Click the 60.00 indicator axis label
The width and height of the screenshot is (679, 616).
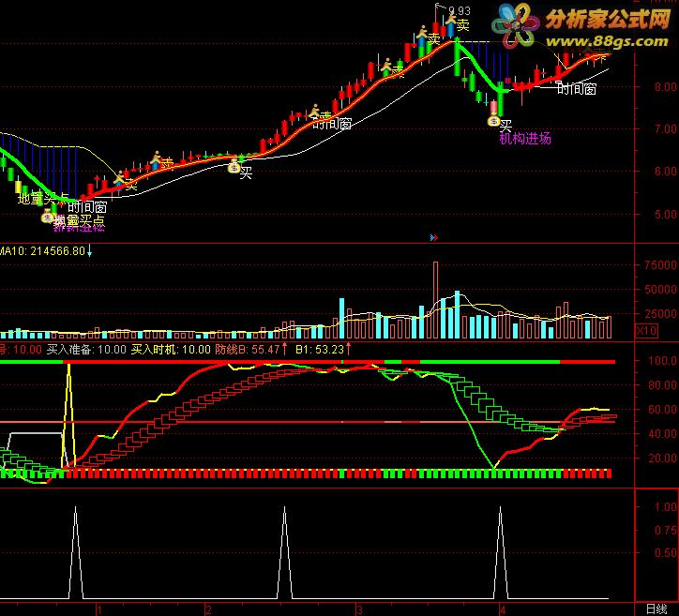tap(662, 409)
